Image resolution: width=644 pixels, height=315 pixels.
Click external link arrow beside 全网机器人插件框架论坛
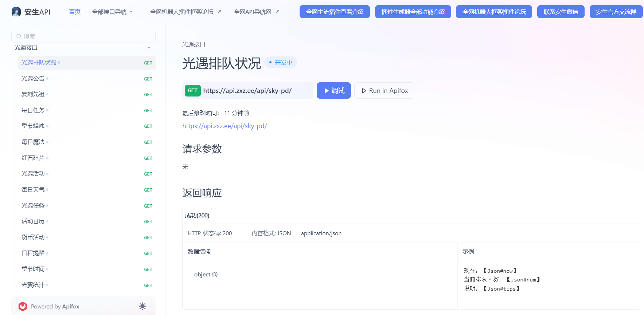pyautogui.click(x=219, y=12)
